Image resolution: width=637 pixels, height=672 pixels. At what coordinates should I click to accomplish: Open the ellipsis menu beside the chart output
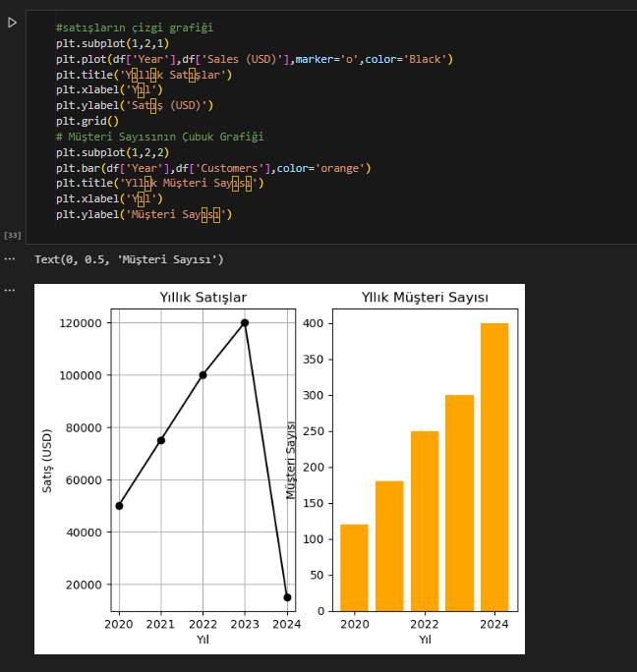pyautogui.click(x=10, y=291)
